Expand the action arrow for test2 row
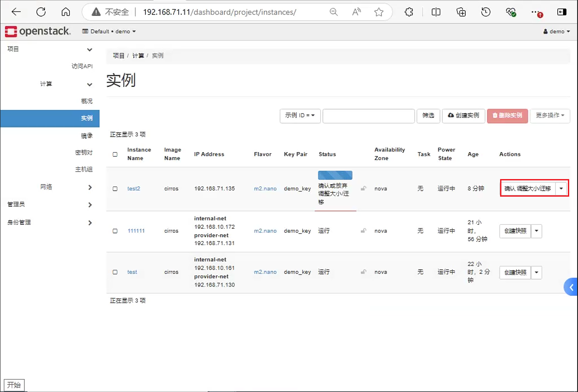The width and height of the screenshot is (578, 392). coord(561,188)
